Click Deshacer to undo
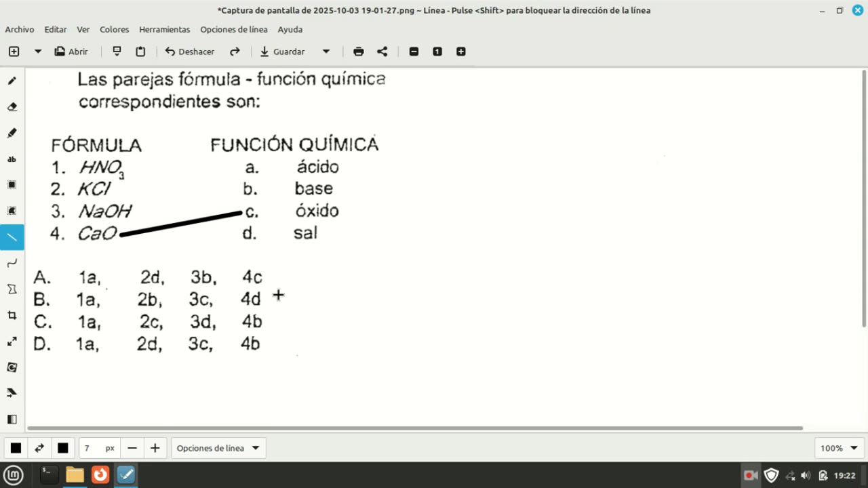This screenshot has height=488, width=868. point(190,52)
